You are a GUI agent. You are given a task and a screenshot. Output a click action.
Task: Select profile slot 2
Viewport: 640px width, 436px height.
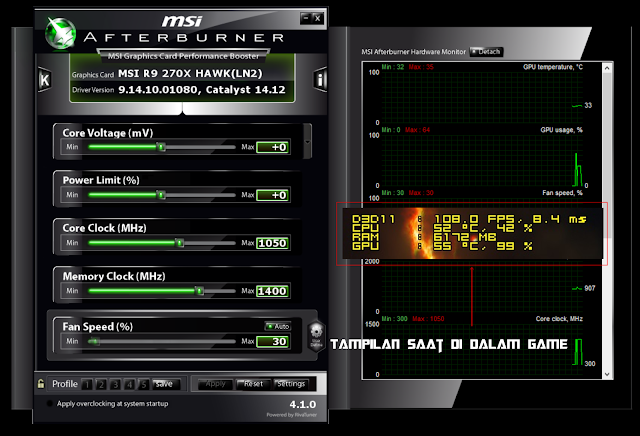point(101,384)
